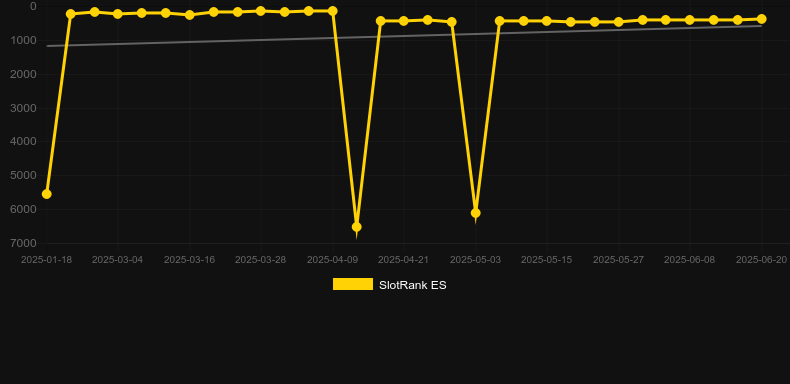Select the first data point at 2025-01-18

(x=46, y=194)
